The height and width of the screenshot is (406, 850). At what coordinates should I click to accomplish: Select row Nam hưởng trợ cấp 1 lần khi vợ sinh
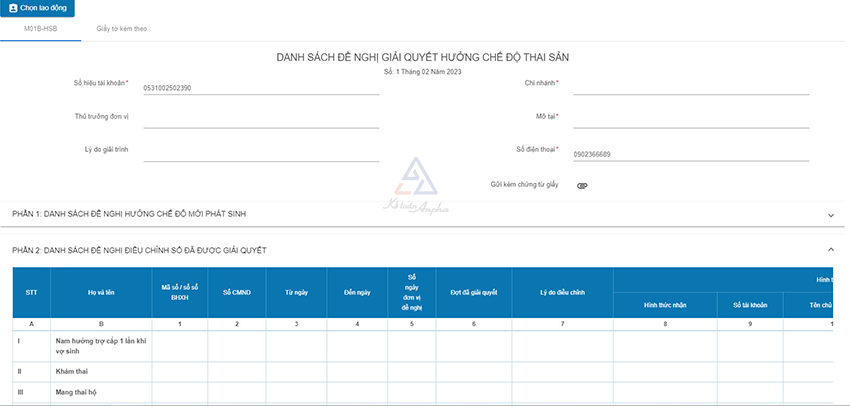tap(100, 346)
